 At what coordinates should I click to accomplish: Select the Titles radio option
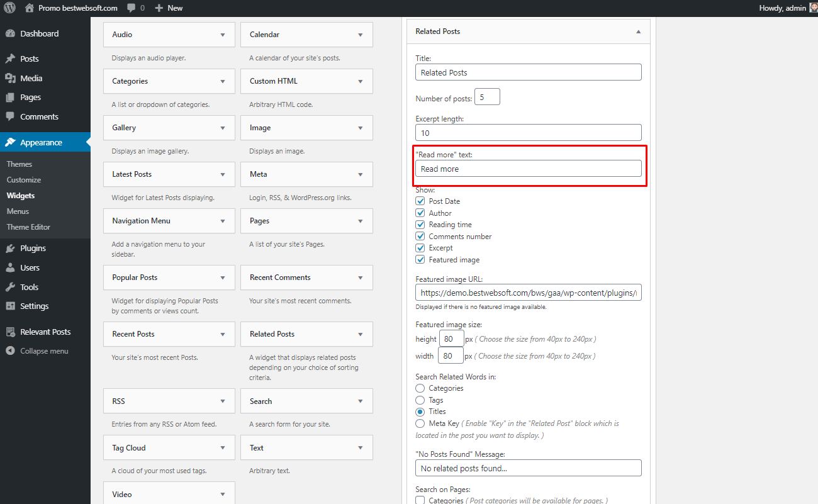(420, 412)
